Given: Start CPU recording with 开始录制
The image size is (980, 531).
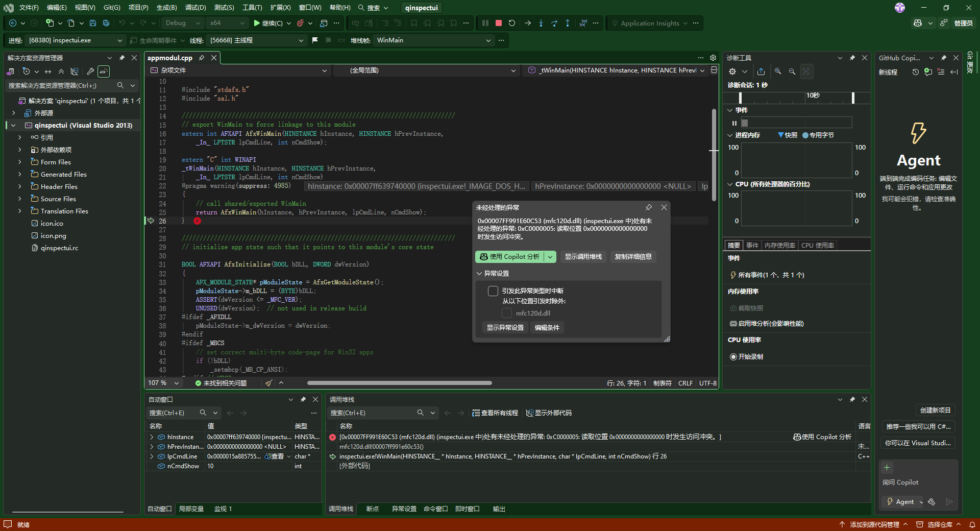Looking at the screenshot, I should [747, 357].
